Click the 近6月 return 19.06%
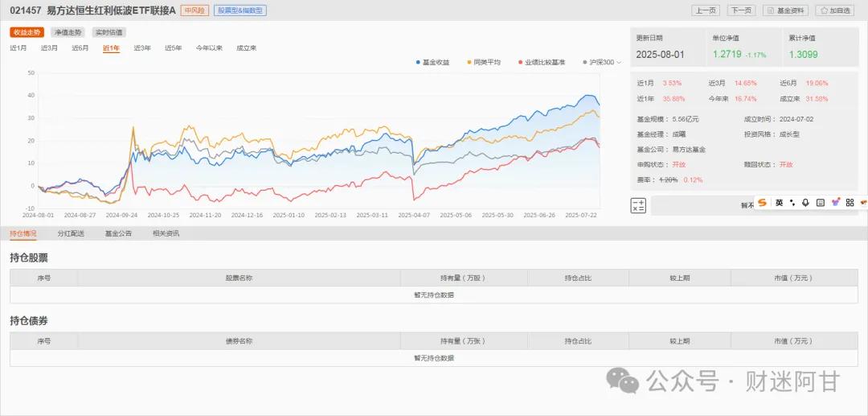 pos(817,83)
